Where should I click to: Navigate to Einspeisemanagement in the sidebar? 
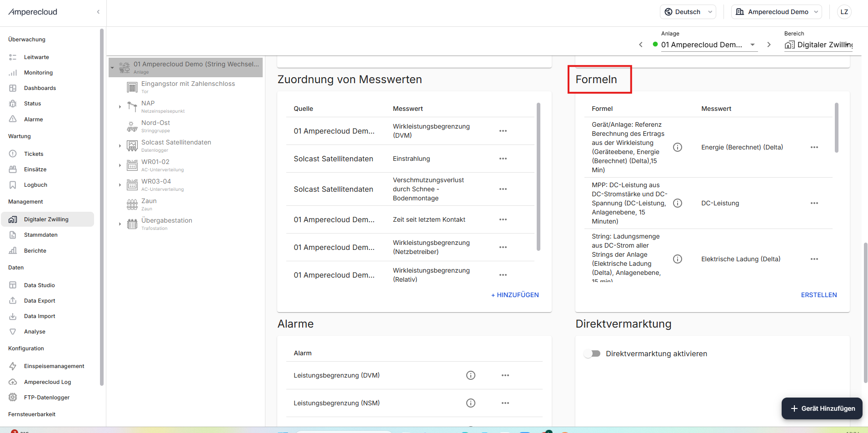[54, 366]
